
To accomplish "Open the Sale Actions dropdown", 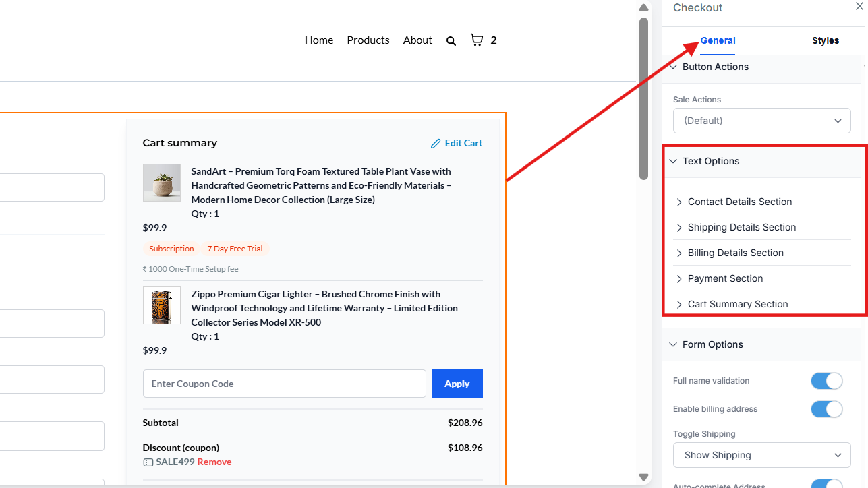I will tap(761, 121).
